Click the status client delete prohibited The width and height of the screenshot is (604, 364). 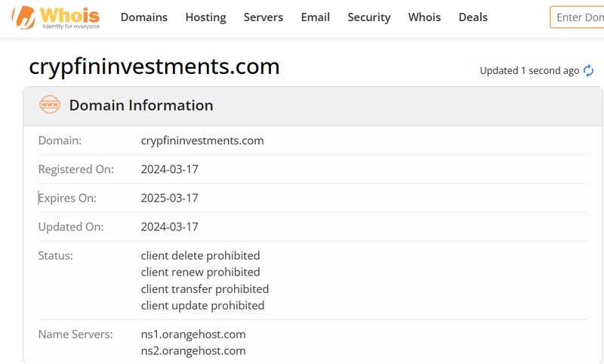tap(200, 255)
